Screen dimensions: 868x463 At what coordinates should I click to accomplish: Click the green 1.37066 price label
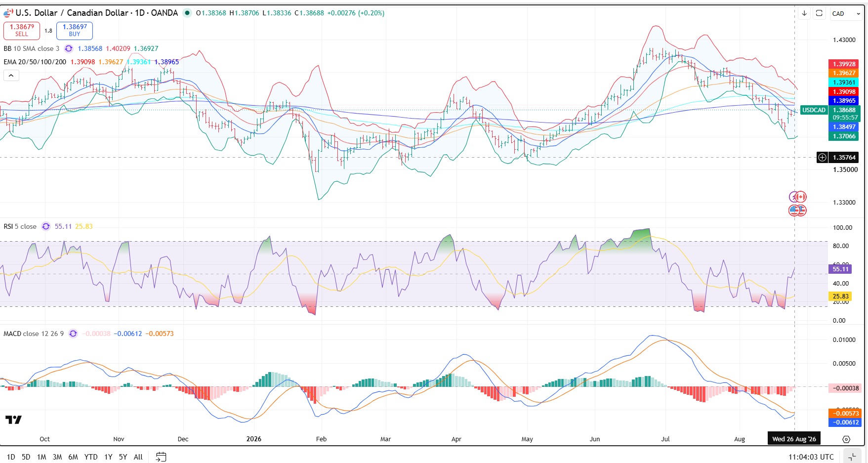(x=844, y=136)
